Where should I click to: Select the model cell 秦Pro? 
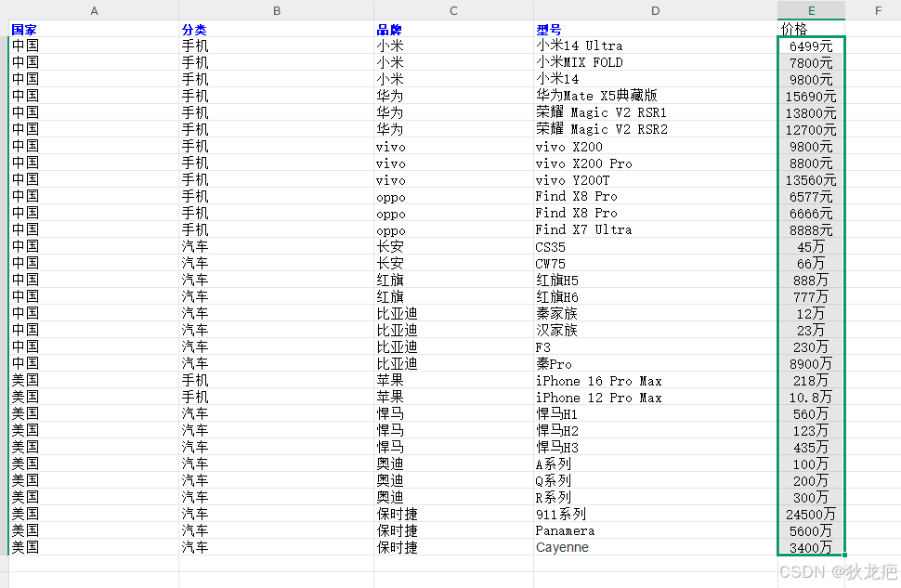[655, 363]
